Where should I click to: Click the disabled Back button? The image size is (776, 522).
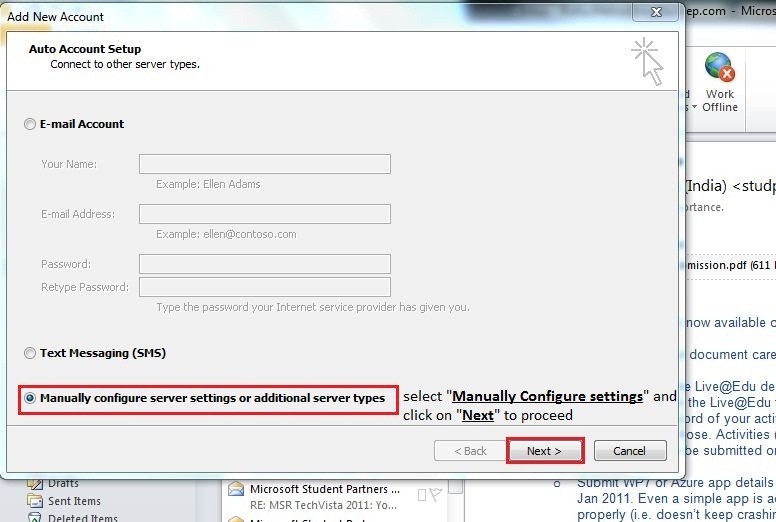click(470, 451)
